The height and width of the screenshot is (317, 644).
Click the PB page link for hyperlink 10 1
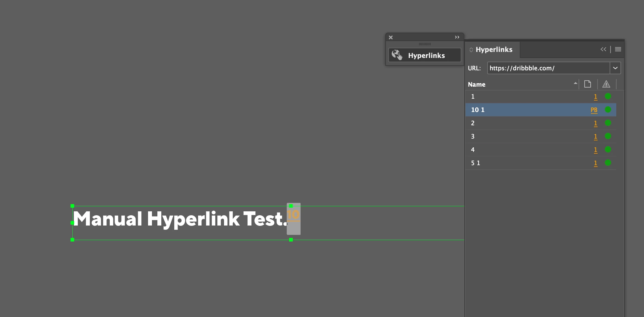pos(594,110)
